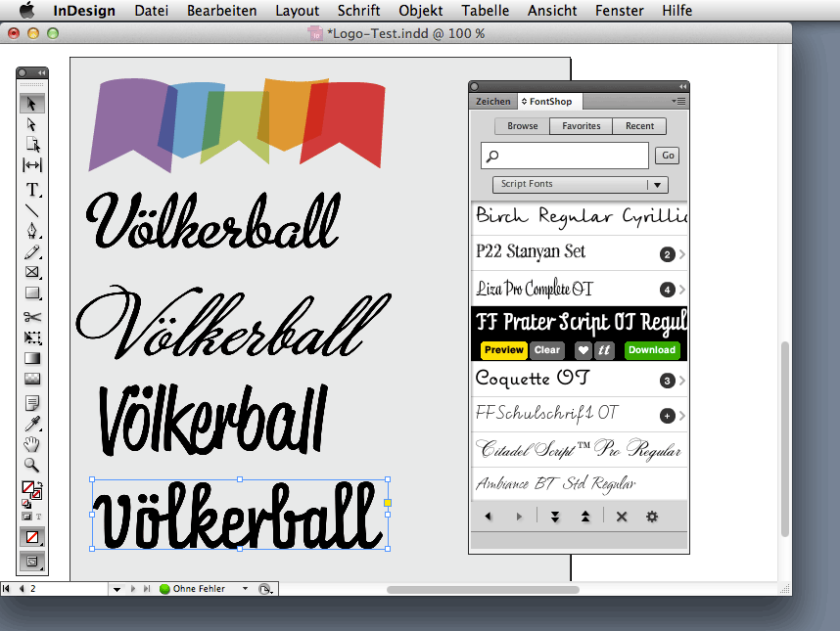Pick the Scissors tool

[32, 317]
